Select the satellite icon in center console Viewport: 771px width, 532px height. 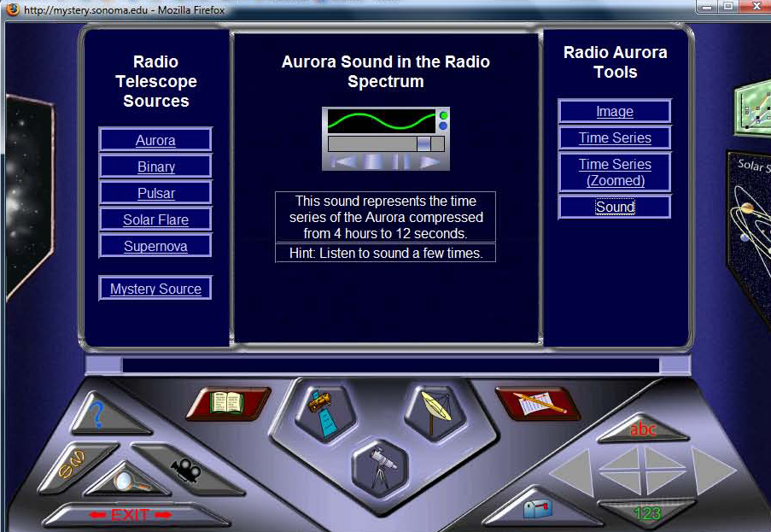pos(322,410)
